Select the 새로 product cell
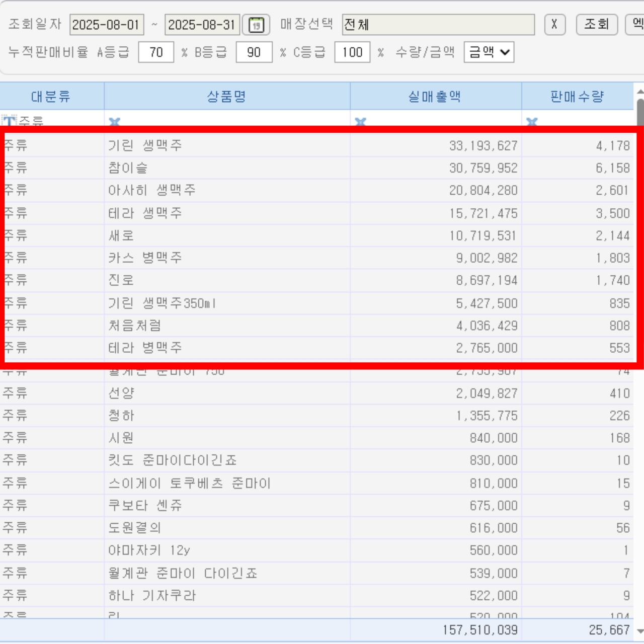 point(227,235)
